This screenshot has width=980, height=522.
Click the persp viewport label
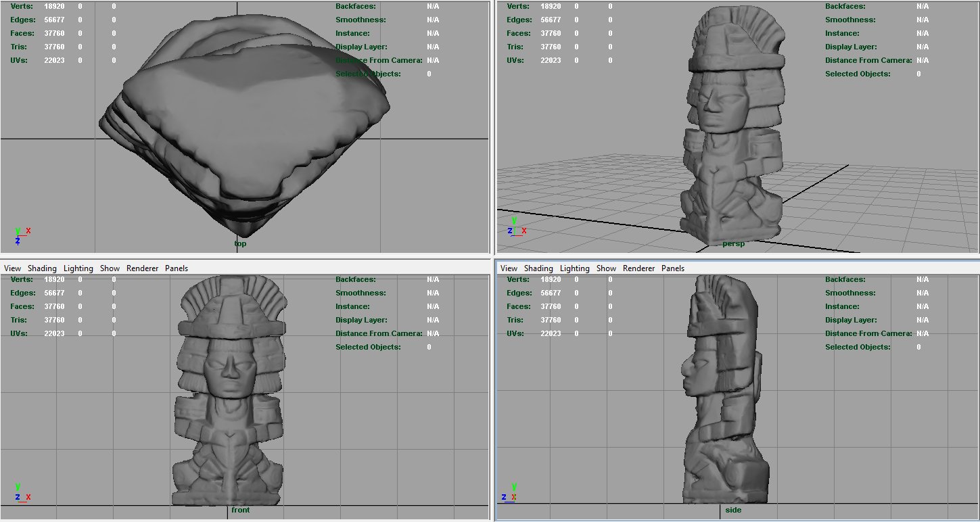pyautogui.click(x=733, y=244)
